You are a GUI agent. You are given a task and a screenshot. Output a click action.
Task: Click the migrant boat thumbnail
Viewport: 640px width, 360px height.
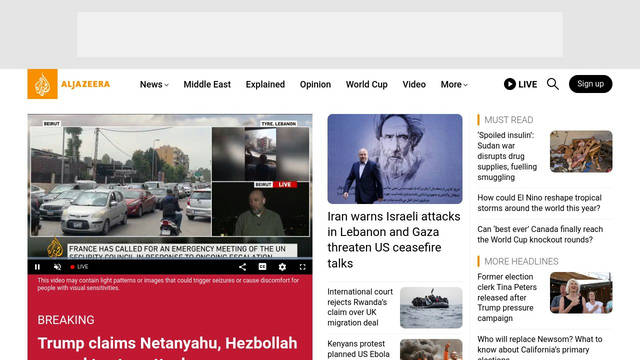(x=431, y=307)
